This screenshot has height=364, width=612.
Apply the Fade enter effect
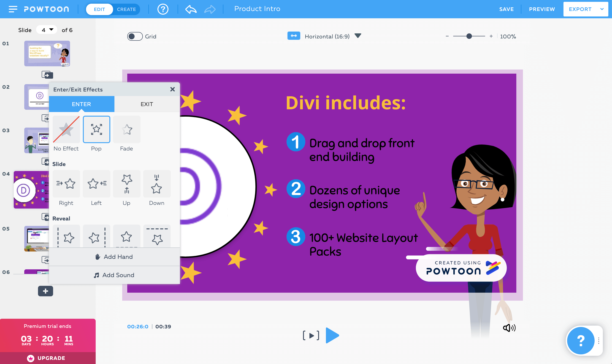pos(126,129)
